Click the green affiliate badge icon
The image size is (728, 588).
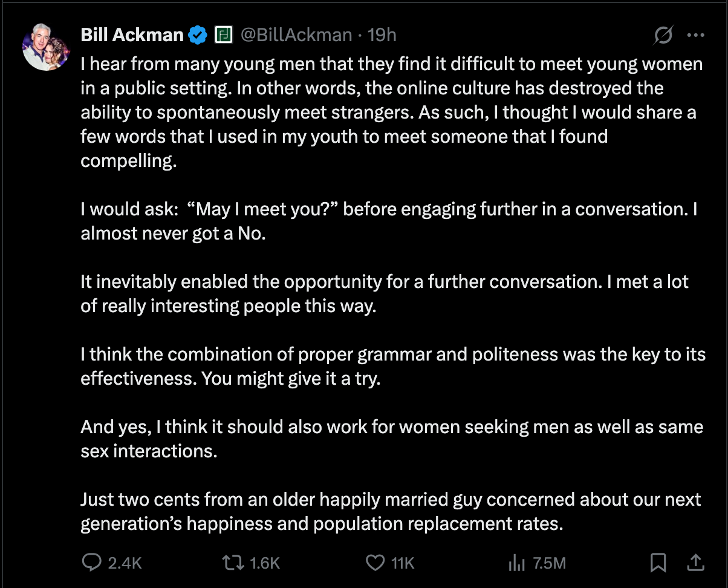tap(224, 36)
